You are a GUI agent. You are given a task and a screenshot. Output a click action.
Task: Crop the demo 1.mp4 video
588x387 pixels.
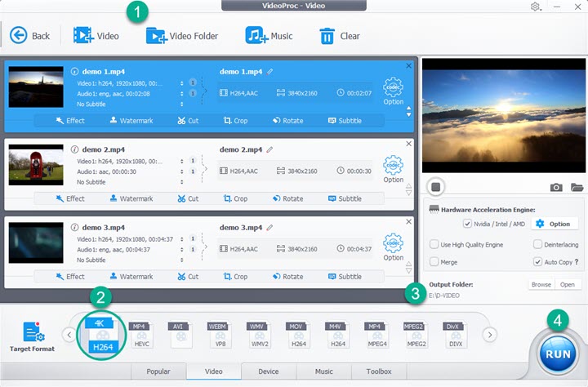235,121
